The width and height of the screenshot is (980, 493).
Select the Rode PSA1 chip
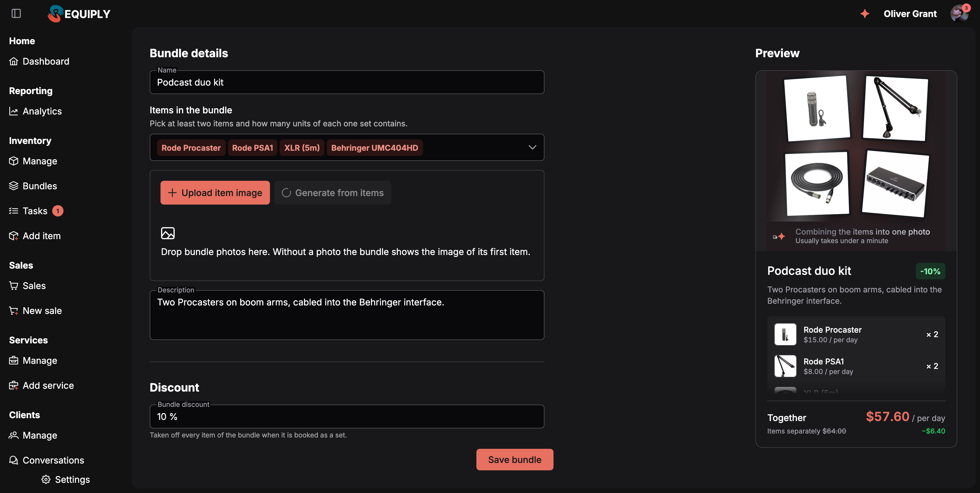253,148
